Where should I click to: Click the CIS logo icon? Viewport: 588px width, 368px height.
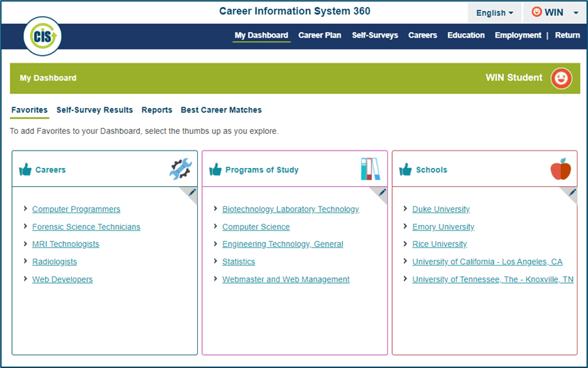[x=42, y=36]
